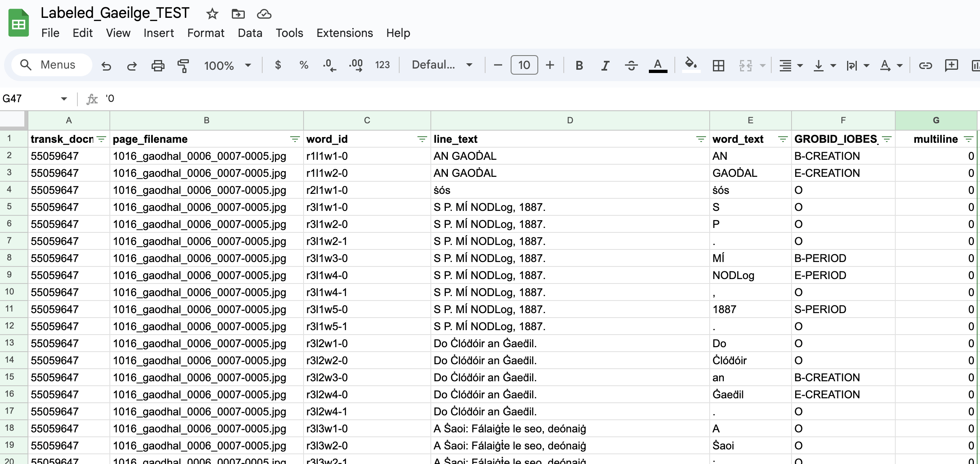Star the Labeled_Gaeilge_TEST document
This screenshot has width=980, height=464.
[x=212, y=14]
